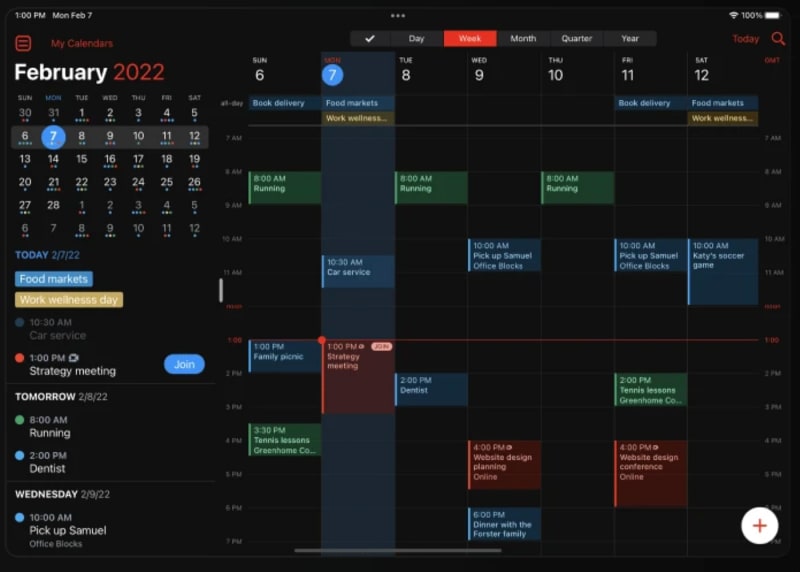Switch to Year view
The height and width of the screenshot is (572, 800).
pos(630,38)
